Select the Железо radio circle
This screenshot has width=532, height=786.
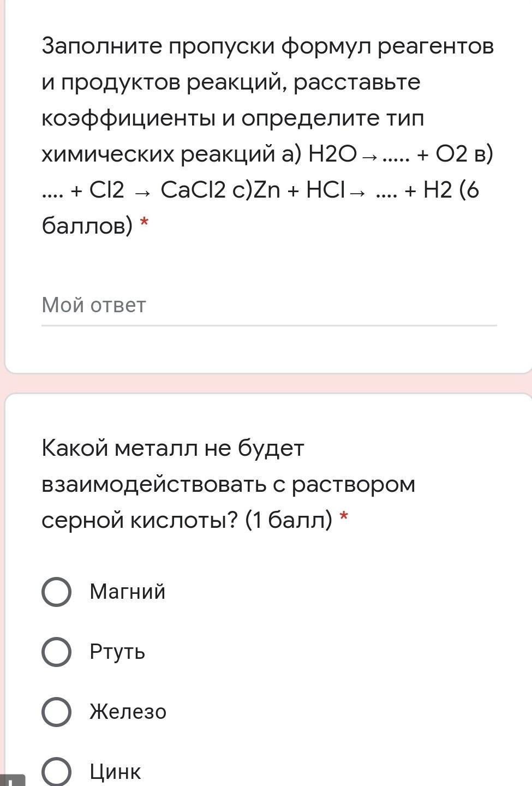pyautogui.click(x=56, y=712)
